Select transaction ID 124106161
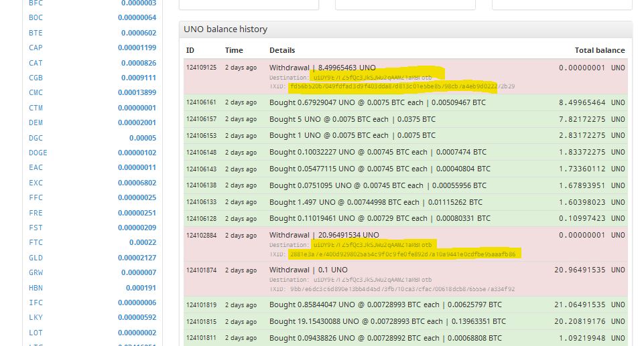The height and width of the screenshot is (346, 644). [201, 102]
